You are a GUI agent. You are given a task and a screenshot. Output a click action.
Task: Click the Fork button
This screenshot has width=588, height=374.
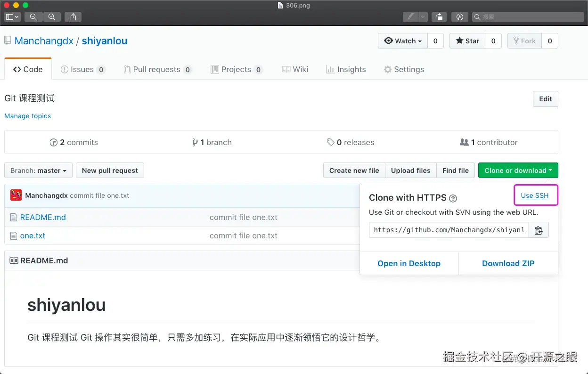tap(525, 41)
